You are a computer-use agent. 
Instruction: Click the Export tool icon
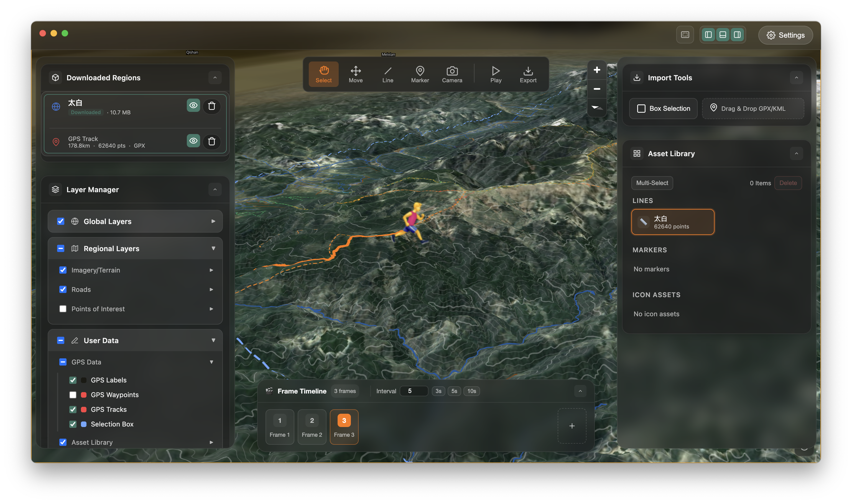(528, 74)
